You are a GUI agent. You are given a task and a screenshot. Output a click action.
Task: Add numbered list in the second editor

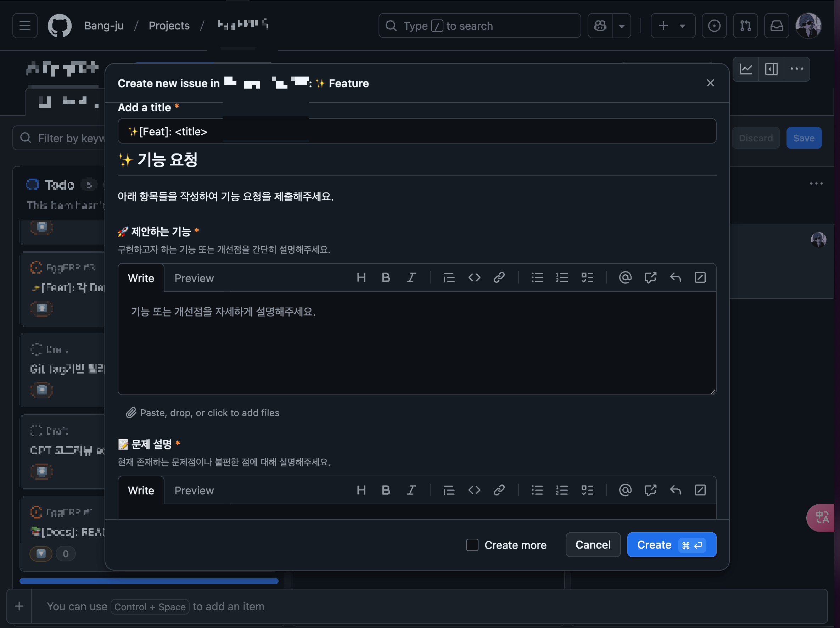point(562,490)
